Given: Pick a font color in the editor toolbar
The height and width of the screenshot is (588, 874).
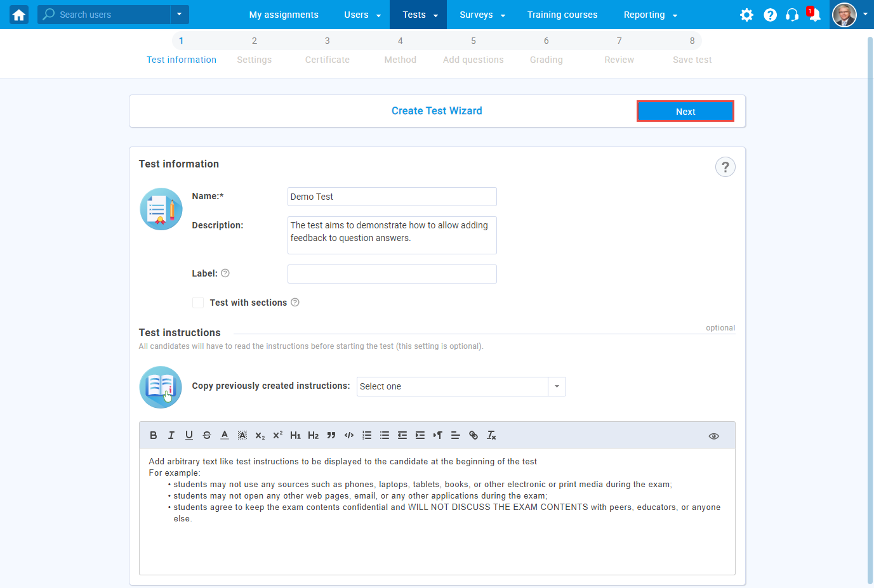Looking at the screenshot, I should pyautogui.click(x=224, y=435).
